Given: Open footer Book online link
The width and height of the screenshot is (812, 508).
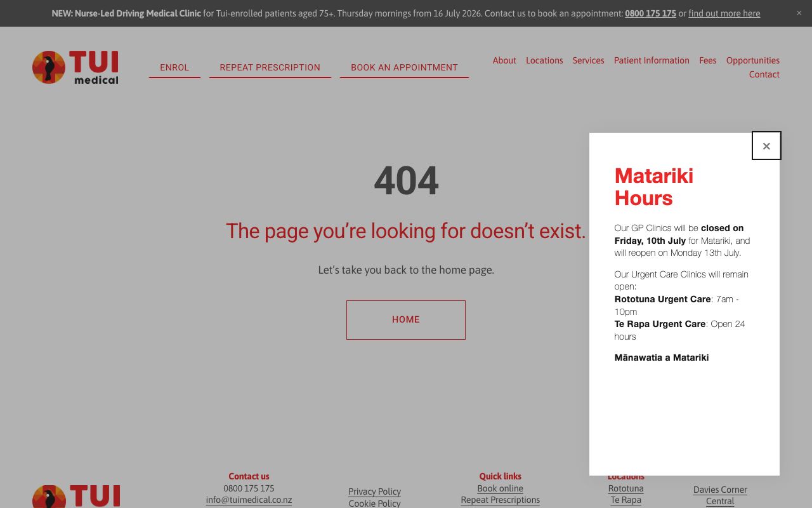Looking at the screenshot, I should [x=501, y=488].
